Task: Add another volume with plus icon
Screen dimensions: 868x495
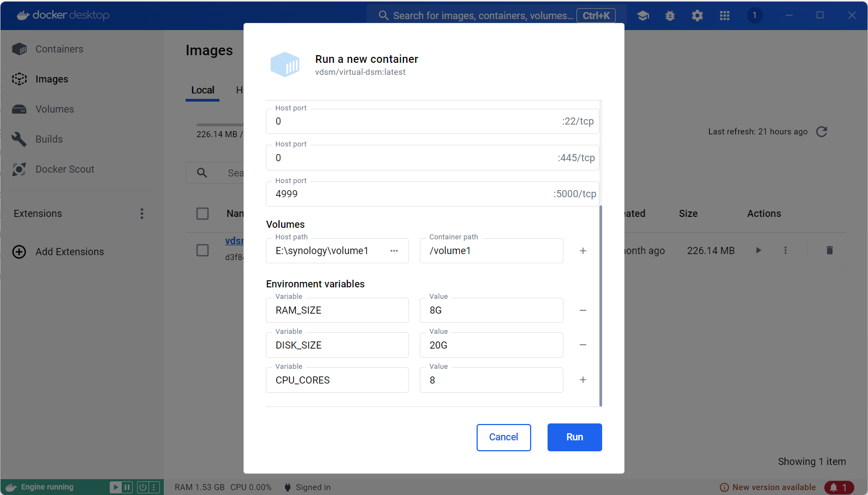Action: coord(583,251)
